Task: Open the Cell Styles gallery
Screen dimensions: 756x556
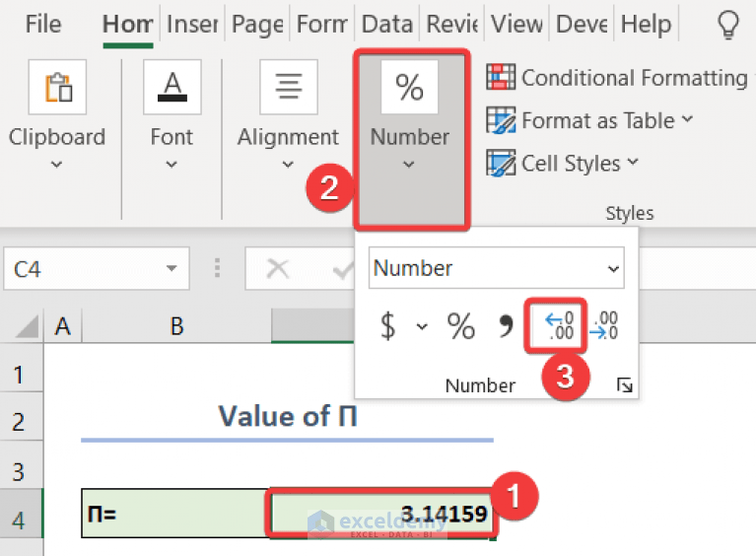Action: 580,164
